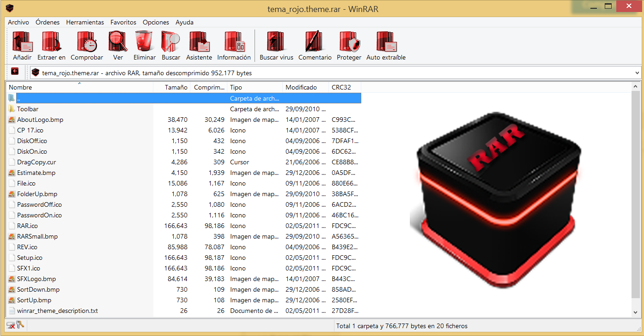This screenshot has width=644, height=336.
Task: Click the Proteger shield icon
Action: 349,42
